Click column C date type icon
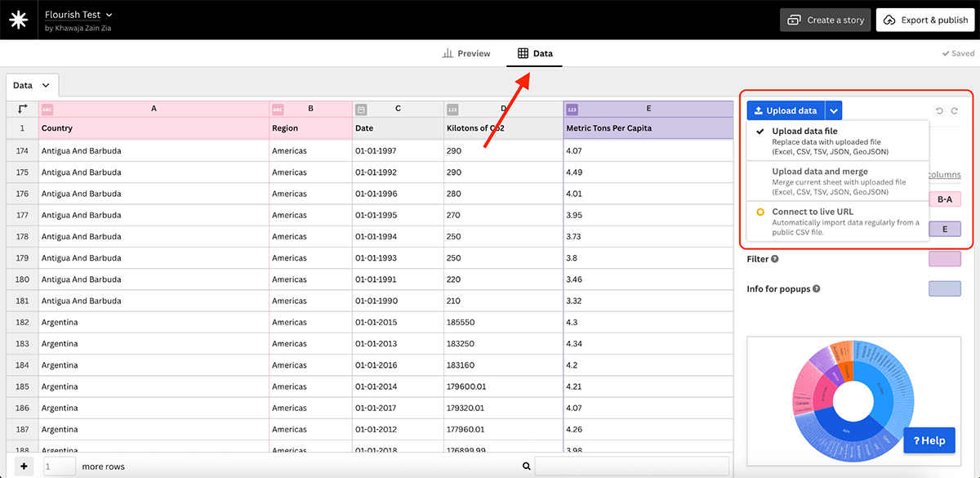Image resolution: width=980 pixels, height=478 pixels. click(361, 109)
